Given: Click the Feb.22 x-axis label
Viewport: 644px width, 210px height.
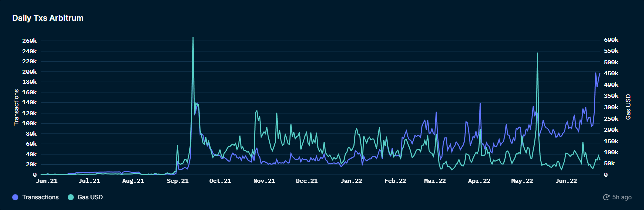Looking at the screenshot, I should click(395, 181).
